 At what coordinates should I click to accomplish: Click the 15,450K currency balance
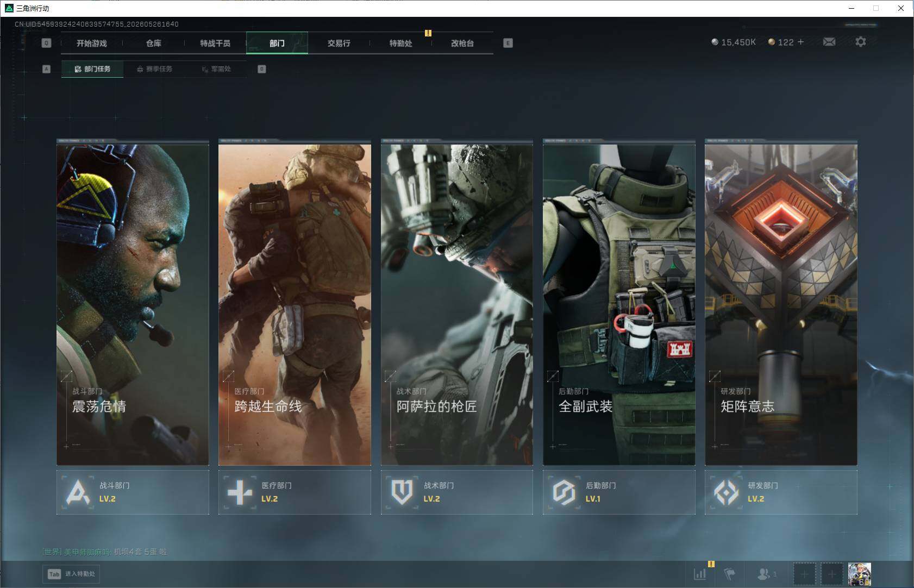pos(738,42)
